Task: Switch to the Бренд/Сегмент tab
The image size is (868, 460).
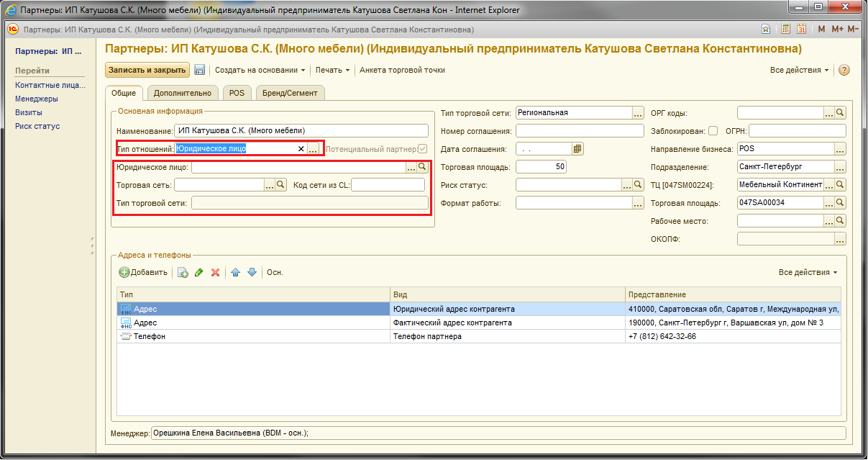Action: pyautogui.click(x=289, y=92)
